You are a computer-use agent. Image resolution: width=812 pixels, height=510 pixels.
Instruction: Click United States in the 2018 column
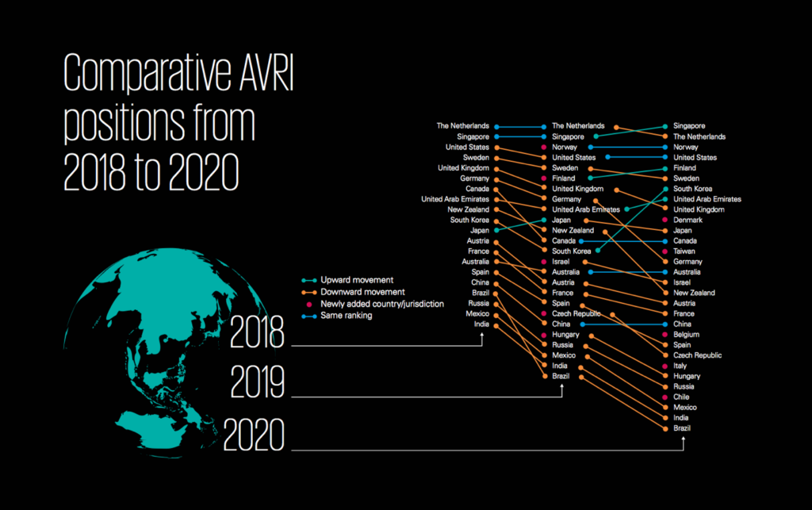pos(466,147)
